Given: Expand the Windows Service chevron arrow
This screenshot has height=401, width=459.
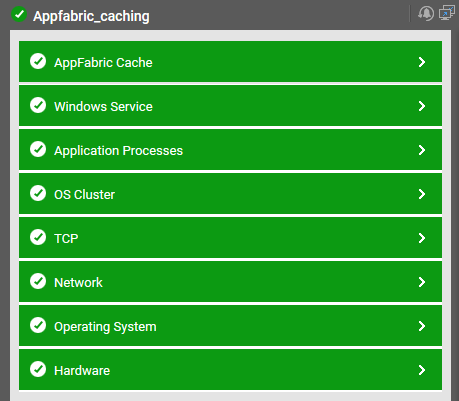Looking at the screenshot, I should pyautogui.click(x=422, y=106).
